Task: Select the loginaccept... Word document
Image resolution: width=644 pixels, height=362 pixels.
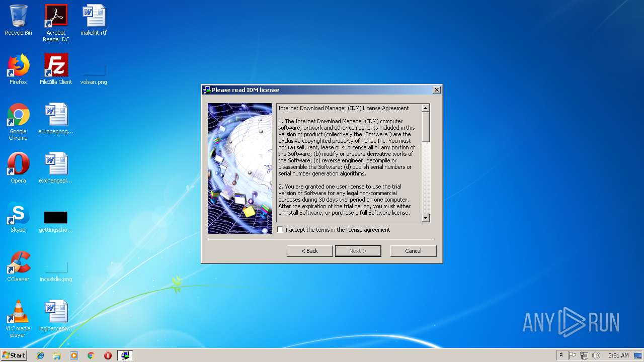Action: pos(56,316)
